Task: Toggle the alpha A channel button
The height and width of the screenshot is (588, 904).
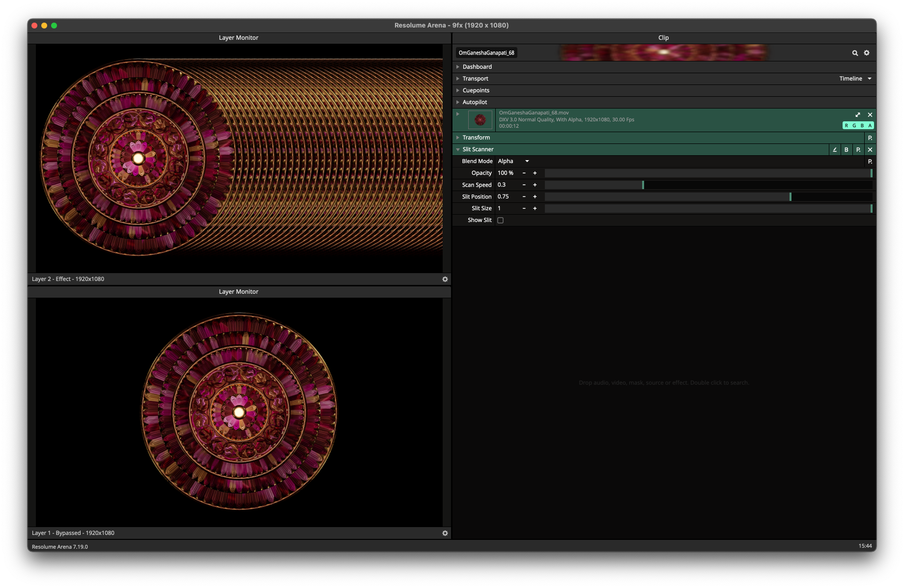Action: tap(870, 126)
